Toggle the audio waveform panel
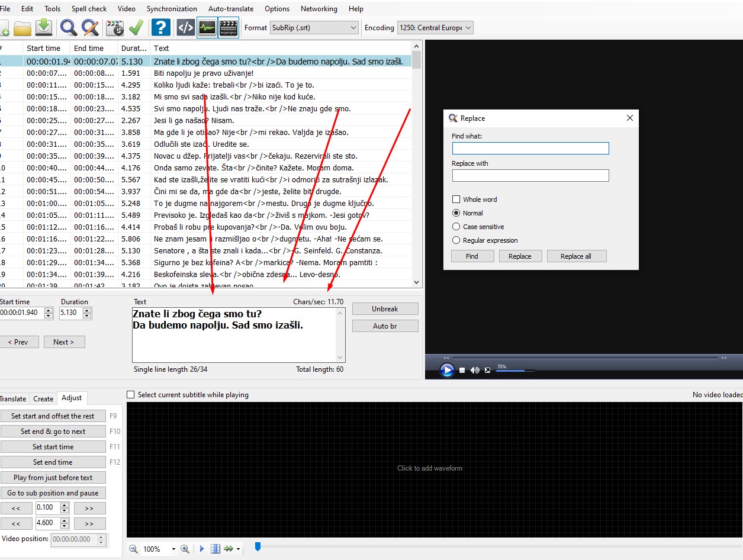This screenshot has height=560, width=743. (208, 27)
